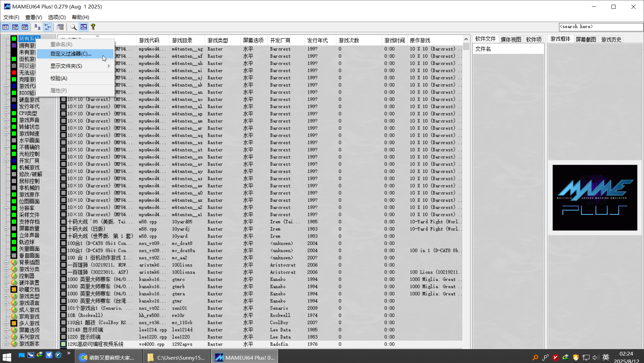Image resolution: width=644 pixels, height=363 pixels.
Task: Sort by the 游戏代码 column header
Action: (x=153, y=40)
